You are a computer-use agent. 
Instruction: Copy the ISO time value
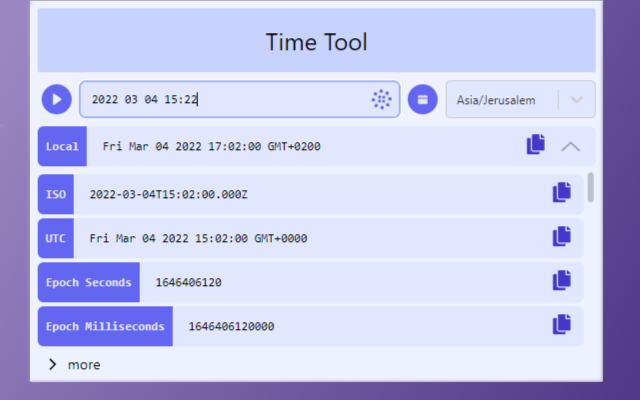click(562, 192)
